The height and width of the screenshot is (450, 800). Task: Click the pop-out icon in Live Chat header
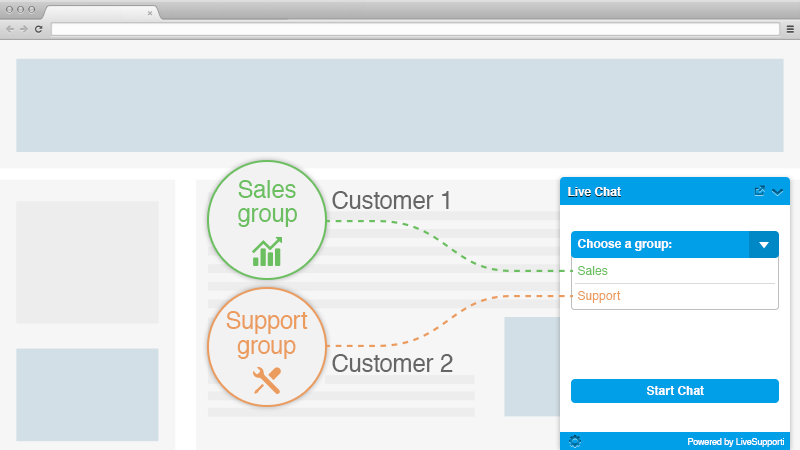[x=760, y=191]
